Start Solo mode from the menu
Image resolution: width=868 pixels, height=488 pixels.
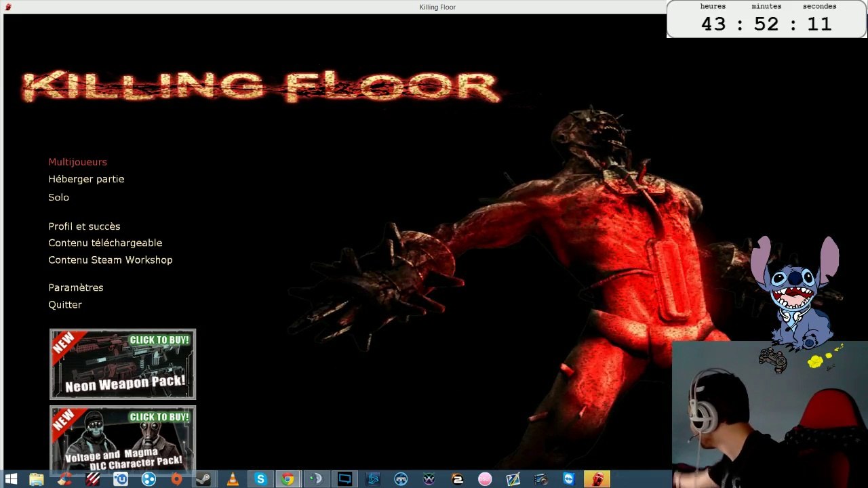[x=58, y=197]
